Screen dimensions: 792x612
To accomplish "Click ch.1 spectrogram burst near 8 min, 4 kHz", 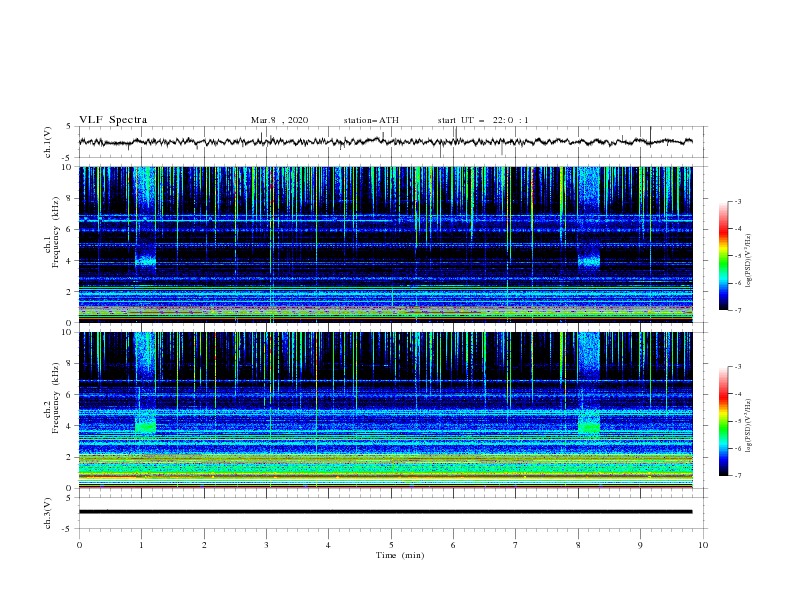I will (x=588, y=261).
